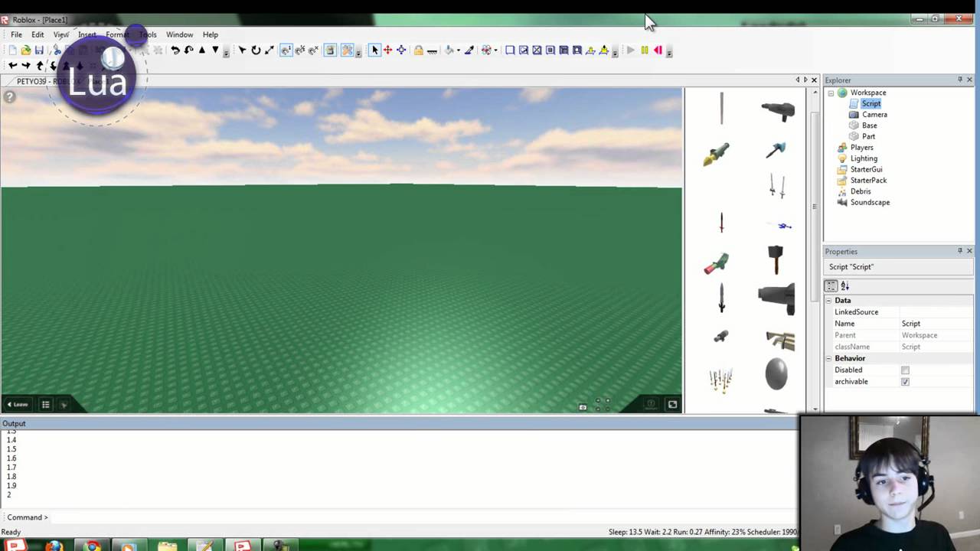Open dropdown arrow beside the colorful flower icon
Screen dimensions: 980x551
495,51
